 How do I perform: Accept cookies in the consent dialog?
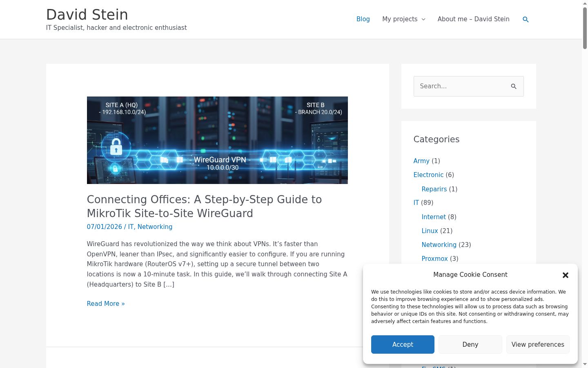point(403,344)
